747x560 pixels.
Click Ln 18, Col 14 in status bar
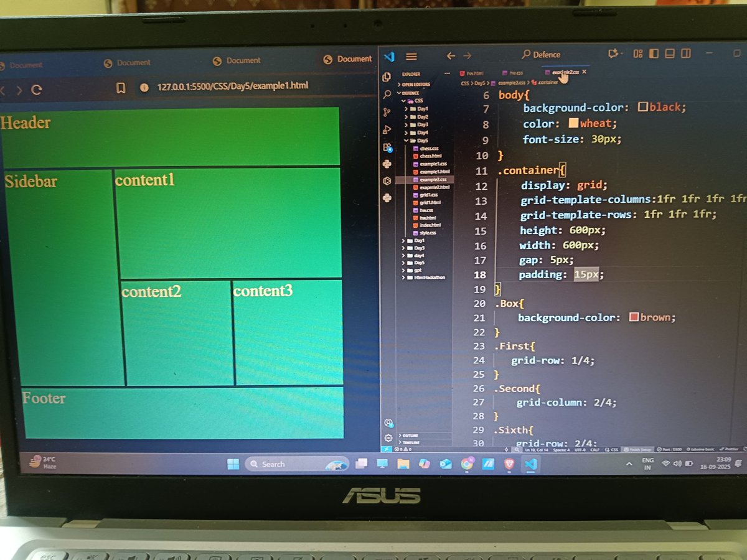tap(537, 449)
